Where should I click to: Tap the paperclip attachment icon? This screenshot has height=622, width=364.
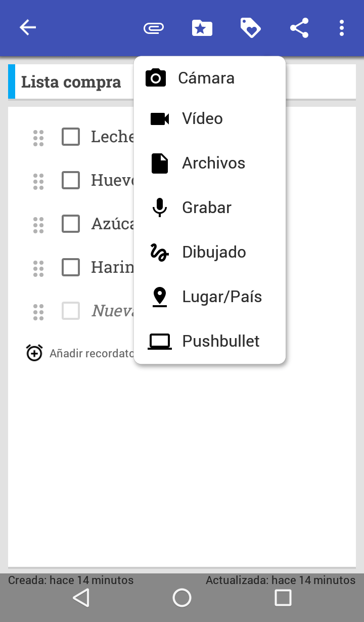[154, 28]
